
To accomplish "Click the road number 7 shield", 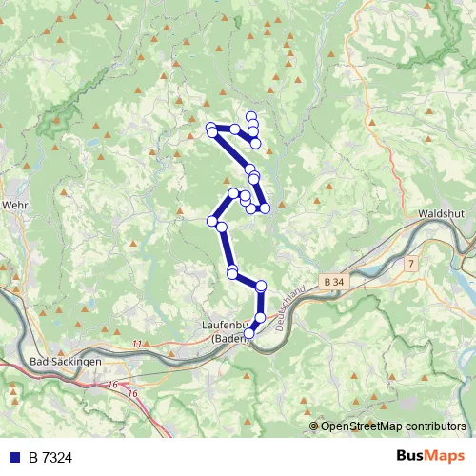I will 411,264.
